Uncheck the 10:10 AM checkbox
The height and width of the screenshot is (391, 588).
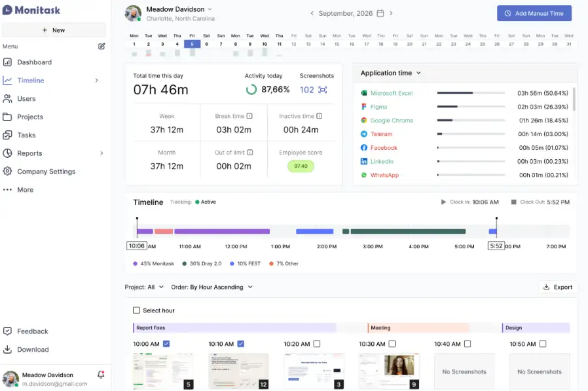(241, 344)
